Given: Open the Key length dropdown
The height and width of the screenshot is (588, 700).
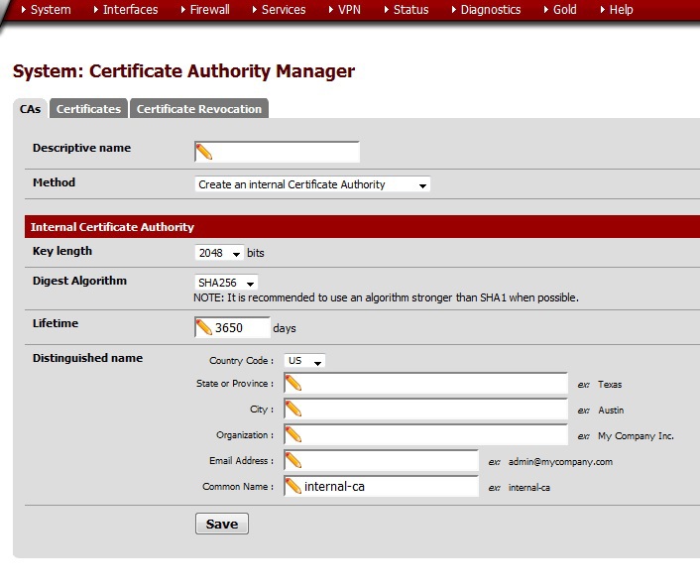Looking at the screenshot, I should pos(219,254).
